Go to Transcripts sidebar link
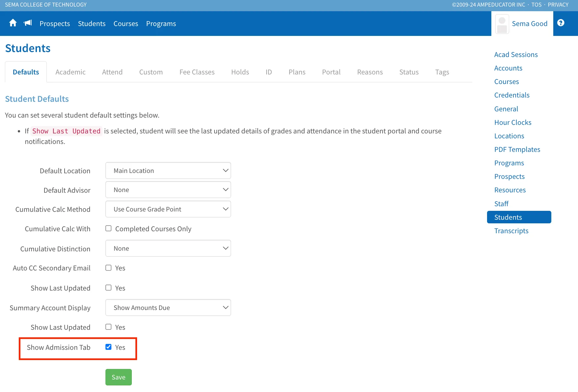Viewport: 578px width, 392px height. (x=511, y=231)
